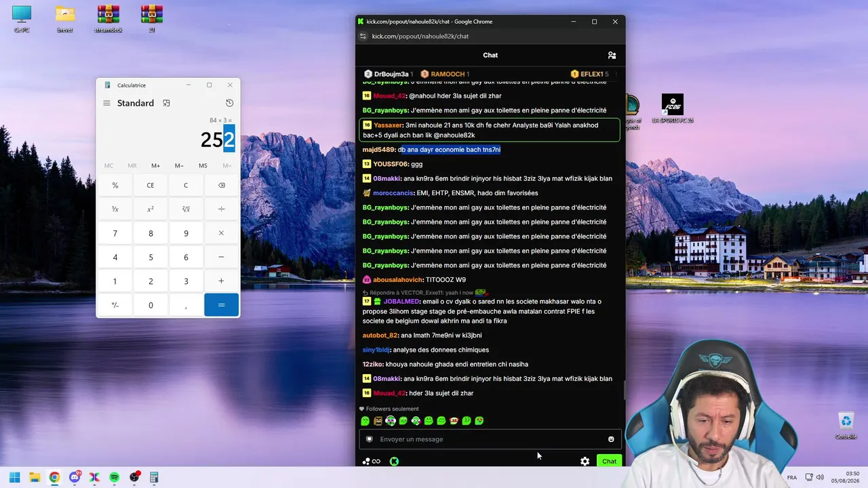Click username Yassaxer in chat
The height and width of the screenshot is (488, 868).
tap(389, 125)
